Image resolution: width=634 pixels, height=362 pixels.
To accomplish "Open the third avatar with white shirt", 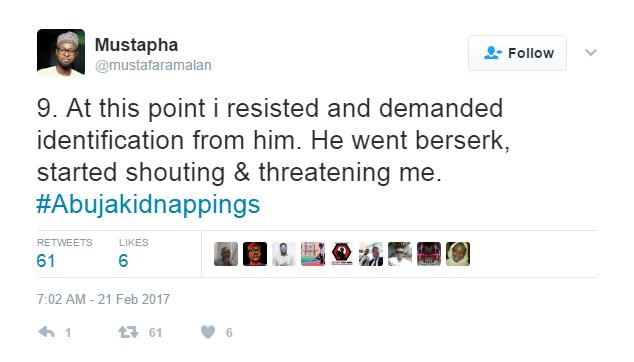I will coord(284,254).
